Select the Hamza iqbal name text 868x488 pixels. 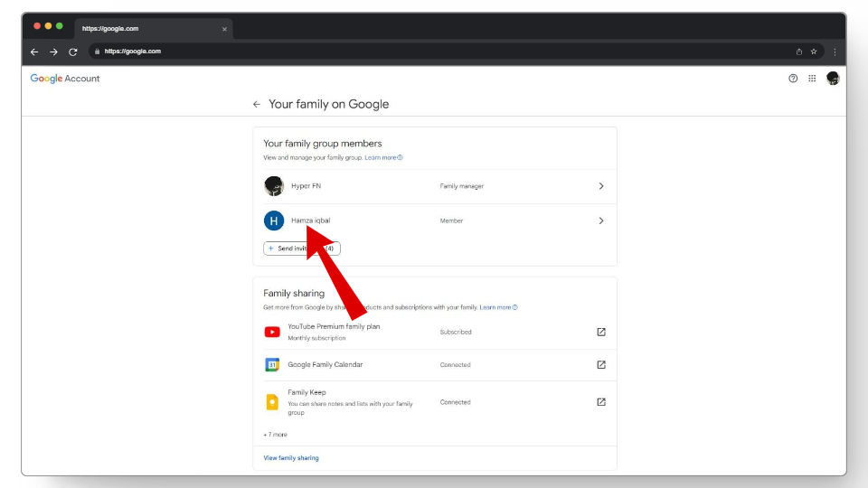click(310, 221)
